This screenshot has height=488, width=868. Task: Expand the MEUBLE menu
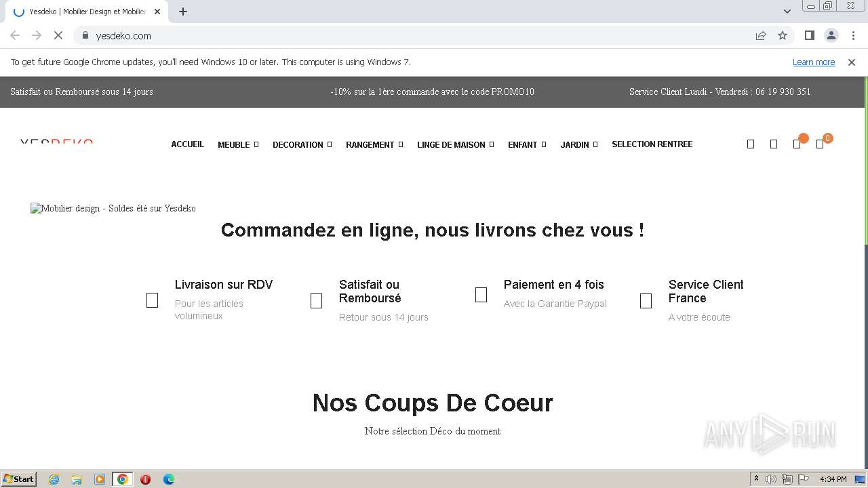pos(238,144)
